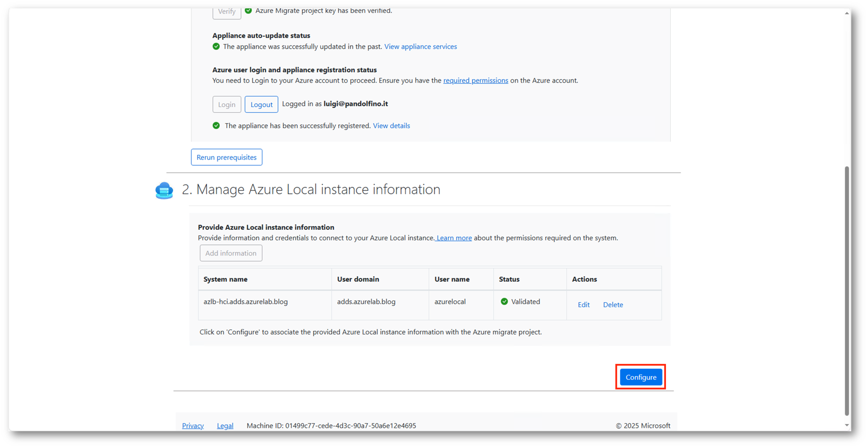Screen dimensions: 868x448
Task: Delete the azlb-hci instance entry
Action: tap(613, 305)
